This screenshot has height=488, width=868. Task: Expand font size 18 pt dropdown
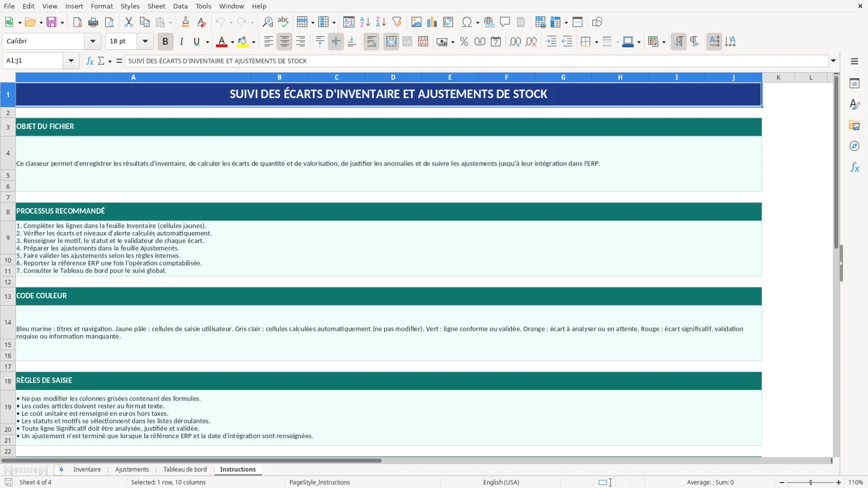pos(145,41)
